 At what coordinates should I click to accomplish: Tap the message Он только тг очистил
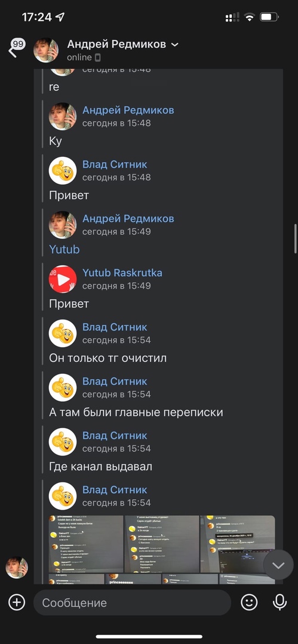point(108,358)
